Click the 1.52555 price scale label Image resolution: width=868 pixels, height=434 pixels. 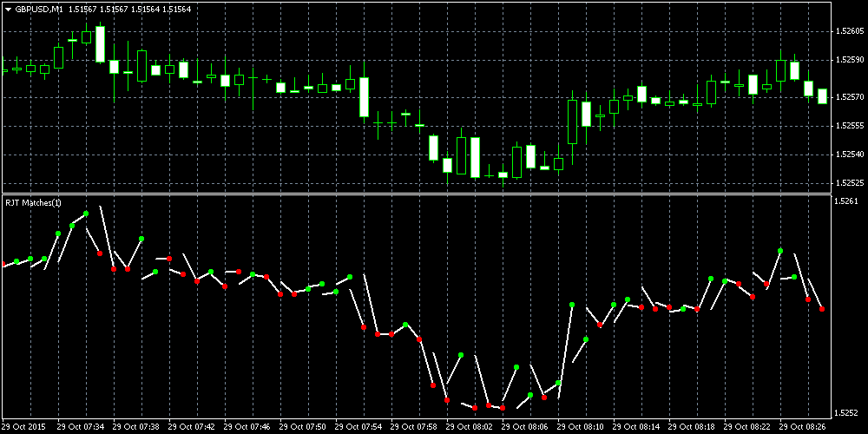click(849, 126)
